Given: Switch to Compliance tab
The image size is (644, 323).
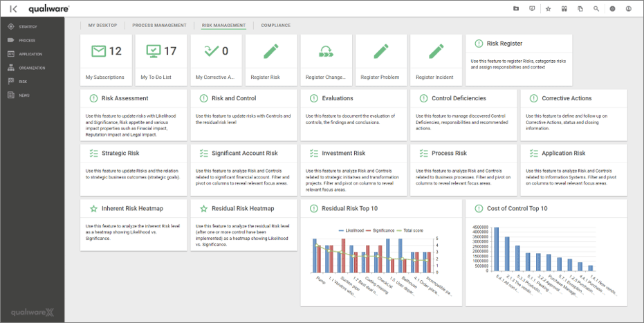Looking at the screenshot, I should tap(275, 26).
